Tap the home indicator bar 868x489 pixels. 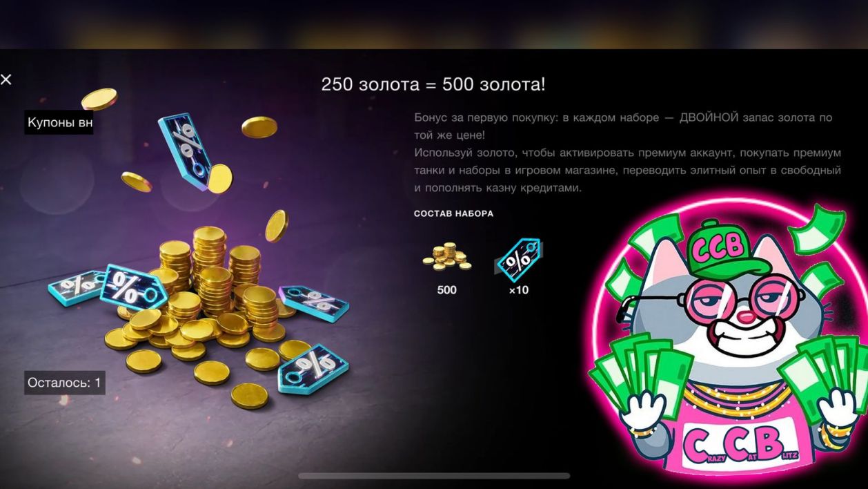pyautogui.click(x=434, y=476)
